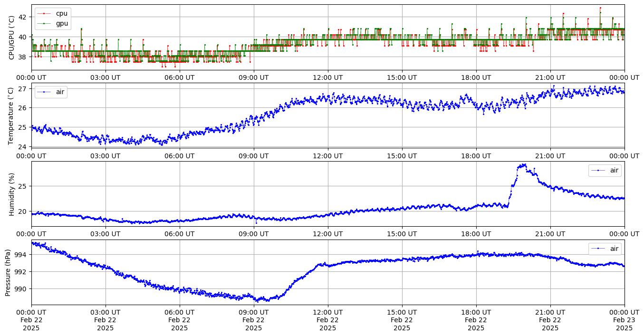Click '12:00 UT' below the Humidity plot

coord(328,234)
